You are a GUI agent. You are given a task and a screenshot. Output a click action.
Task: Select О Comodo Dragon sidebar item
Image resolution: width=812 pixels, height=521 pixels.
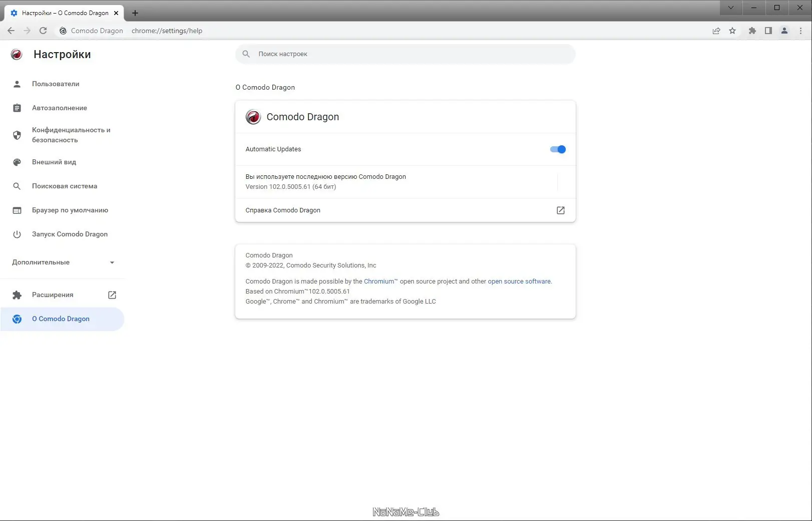[x=62, y=319]
